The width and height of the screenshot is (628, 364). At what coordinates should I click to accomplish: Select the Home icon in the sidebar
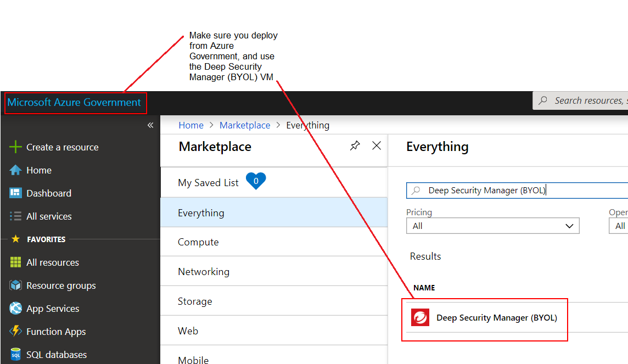pyautogui.click(x=16, y=170)
